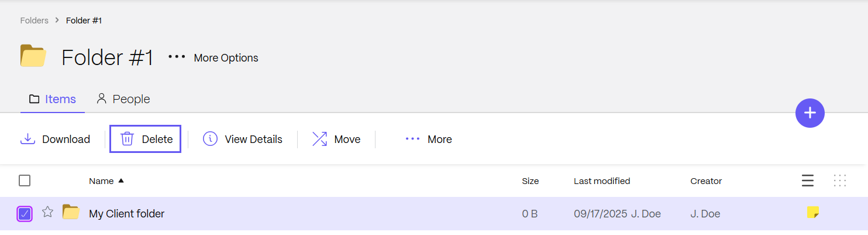Switch to the People tab
868x235 pixels.
click(123, 99)
